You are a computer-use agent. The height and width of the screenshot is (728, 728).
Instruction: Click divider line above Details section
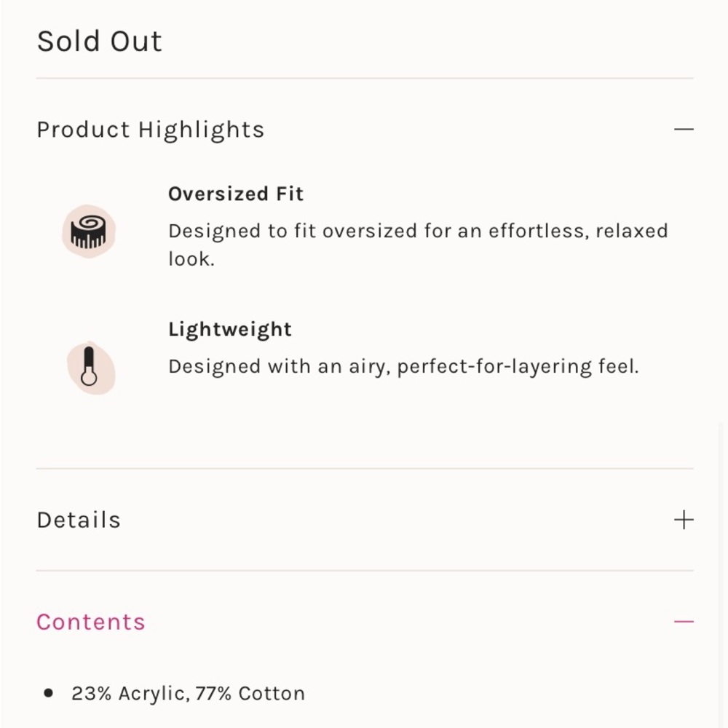(x=365, y=468)
